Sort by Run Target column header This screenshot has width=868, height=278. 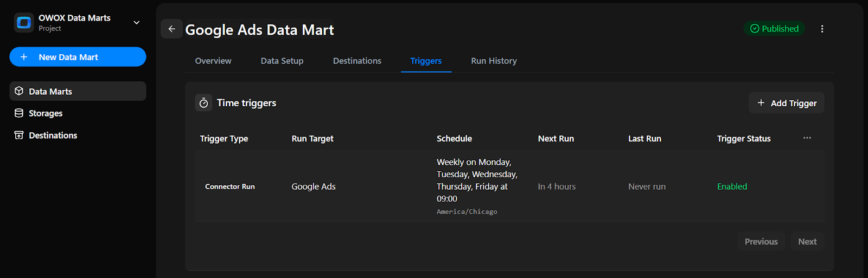(312, 139)
